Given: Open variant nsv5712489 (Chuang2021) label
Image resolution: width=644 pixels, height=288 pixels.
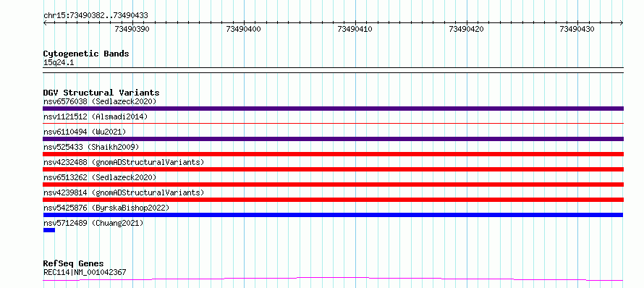Looking at the screenshot, I should click(x=93, y=223).
